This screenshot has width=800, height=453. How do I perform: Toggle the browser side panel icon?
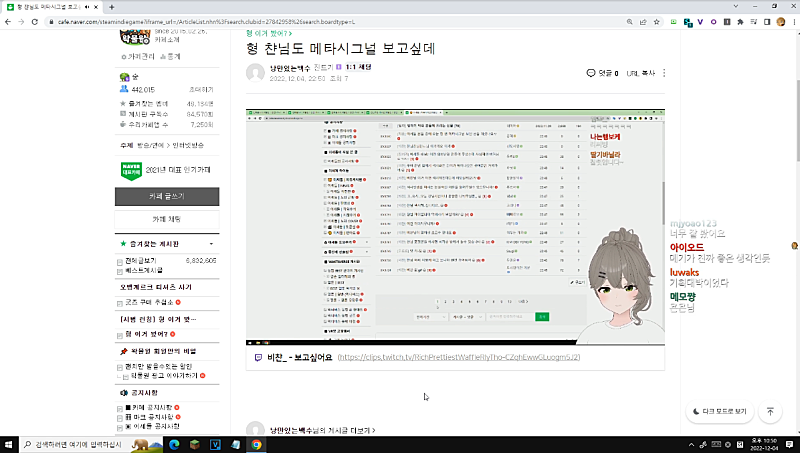click(767, 22)
